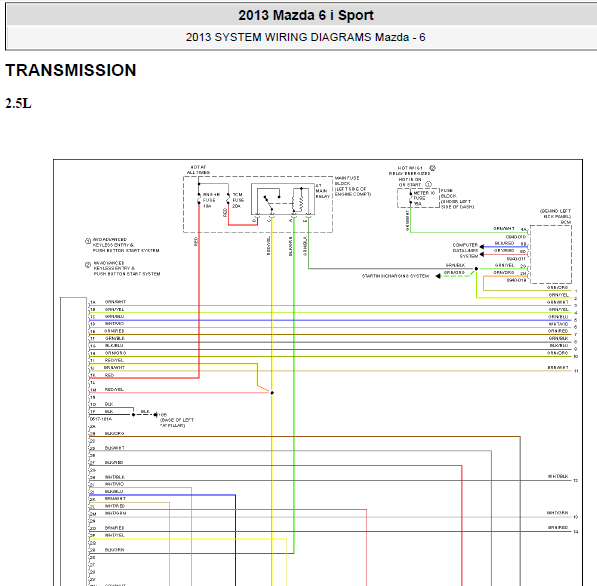Click the STARTING/CHARGING SYSTEM reference

tap(395, 276)
